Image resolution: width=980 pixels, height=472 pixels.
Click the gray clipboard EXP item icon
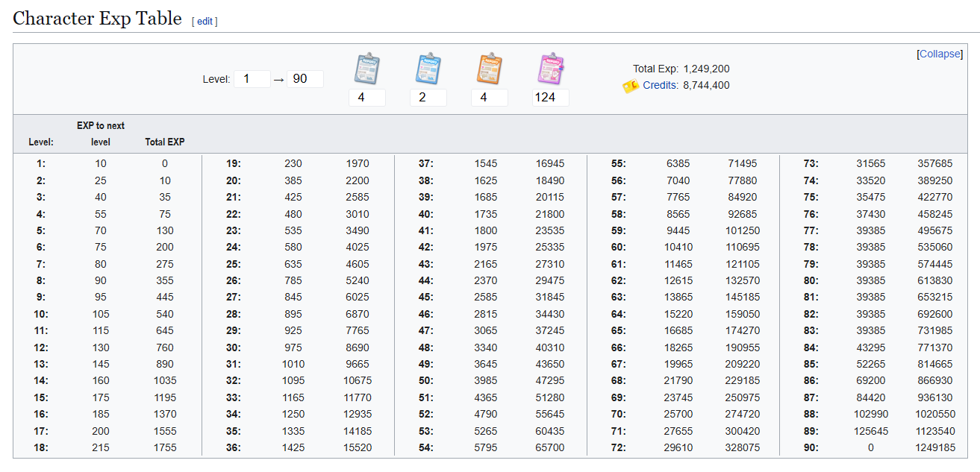pos(366,69)
